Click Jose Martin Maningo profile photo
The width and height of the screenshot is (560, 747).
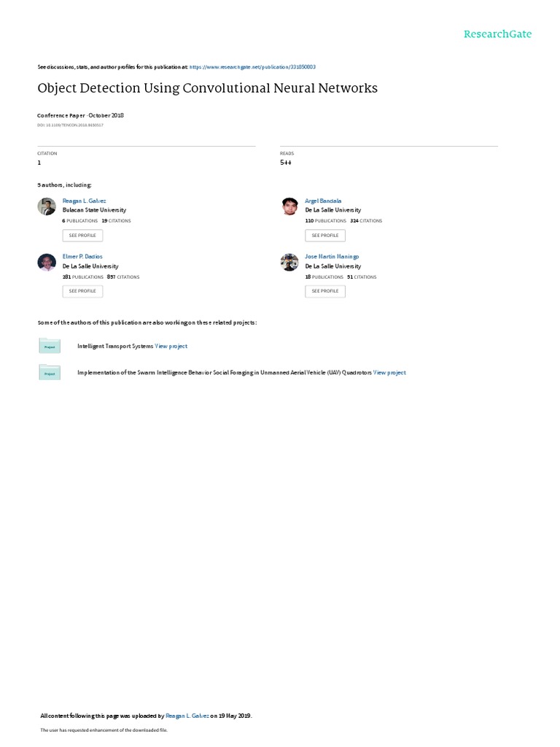[289, 262]
